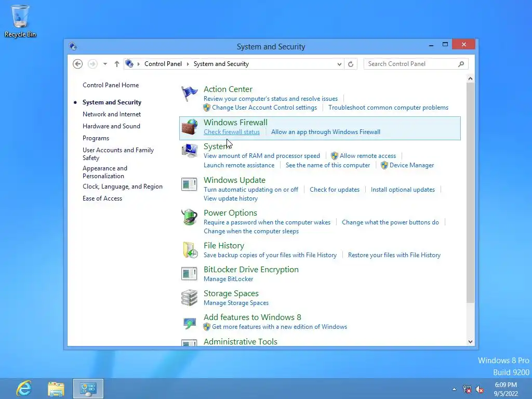Open the Action Center flag icon

pyautogui.click(x=189, y=94)
